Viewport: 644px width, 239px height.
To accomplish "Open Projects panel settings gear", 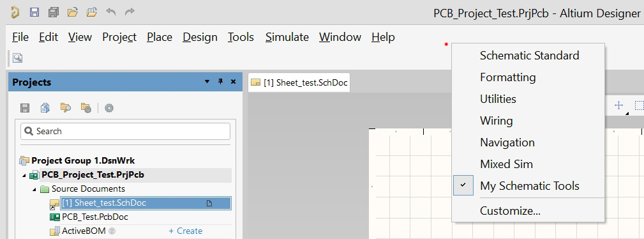I will click(109, 108).
